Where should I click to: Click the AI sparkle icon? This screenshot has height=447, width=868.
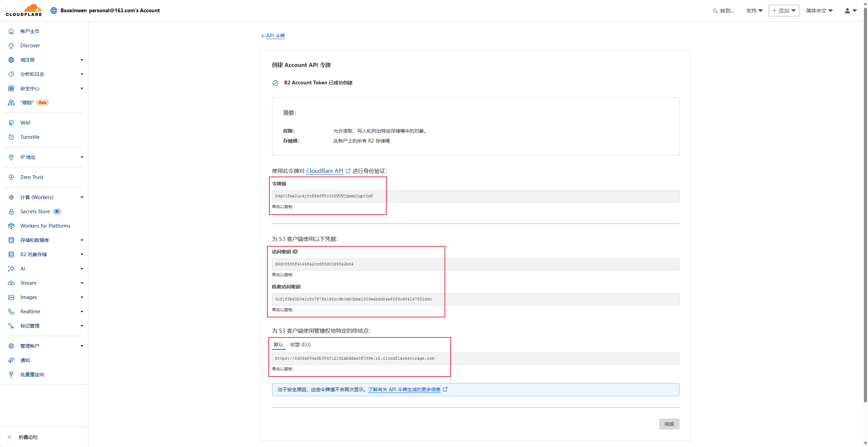11,269
